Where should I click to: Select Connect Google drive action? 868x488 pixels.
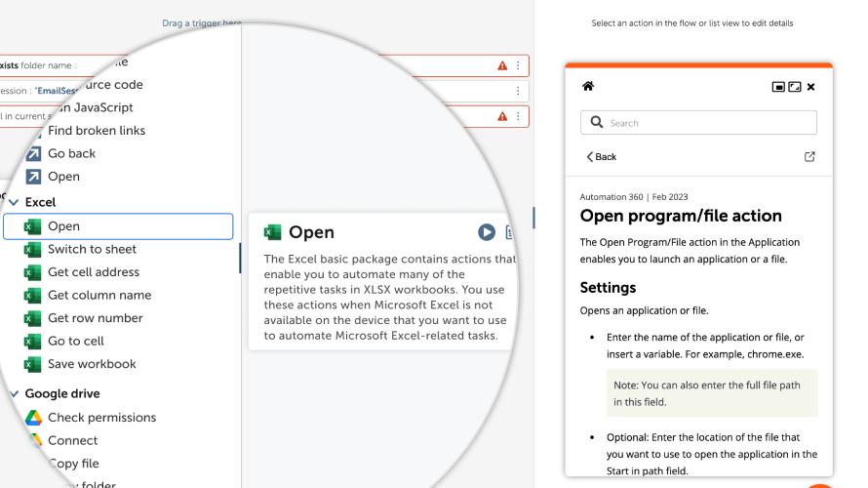pos(72,440)
